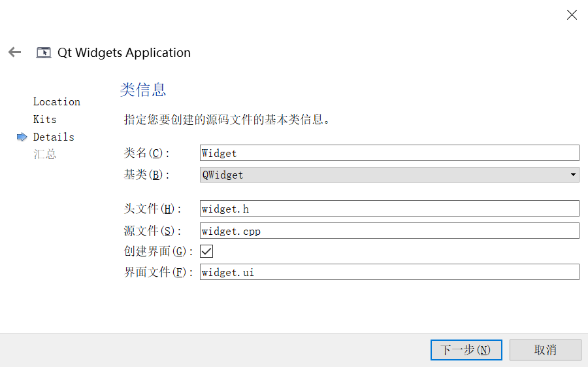Click the 类名(C) label
This screenshot has height=367, width=588.
point(146,153)
